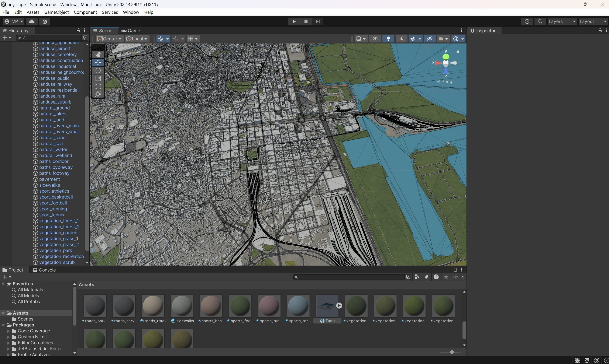Open the Layout dropdown
609x364 pixels.
593,22
